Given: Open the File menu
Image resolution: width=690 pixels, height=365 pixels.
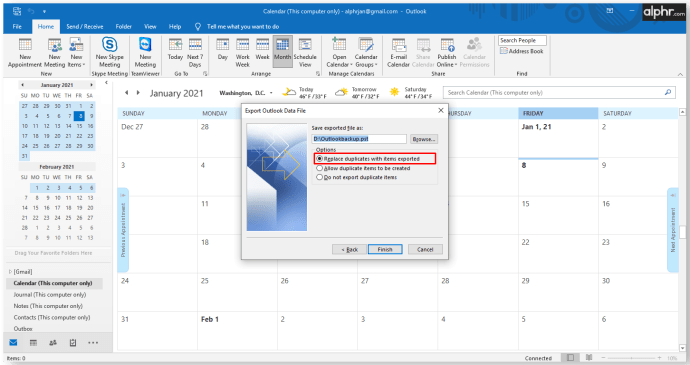Looking at the screenshot, I should point(17,26).
